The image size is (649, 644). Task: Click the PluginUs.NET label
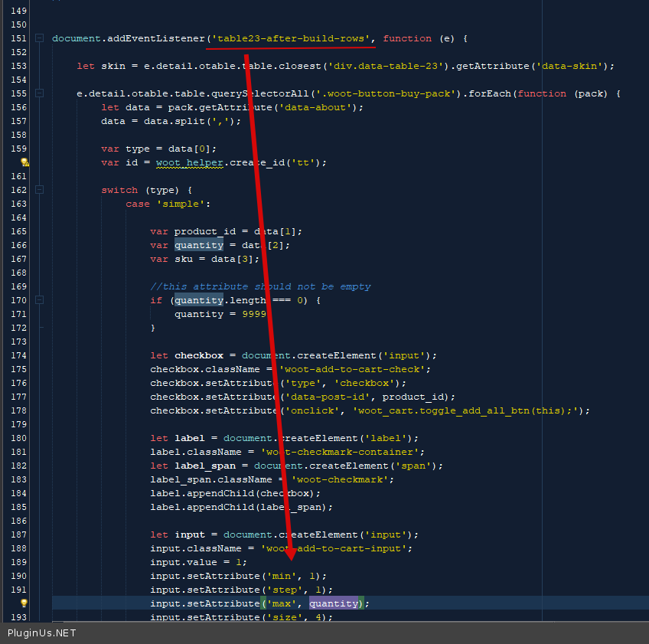pos(41,633)
